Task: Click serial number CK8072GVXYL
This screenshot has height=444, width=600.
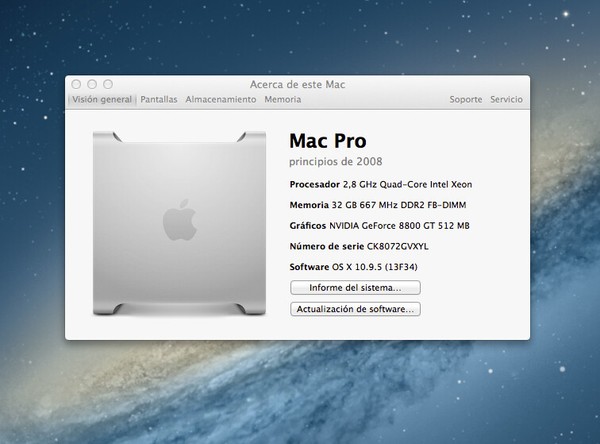Action: [398, 246]
